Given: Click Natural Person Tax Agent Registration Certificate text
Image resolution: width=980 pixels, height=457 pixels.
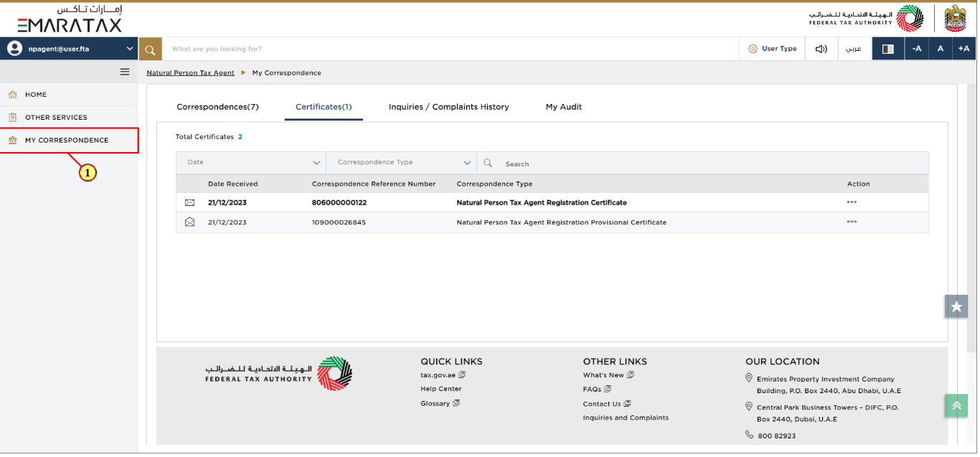Looking at the screenshot, I should coord(542,203).
